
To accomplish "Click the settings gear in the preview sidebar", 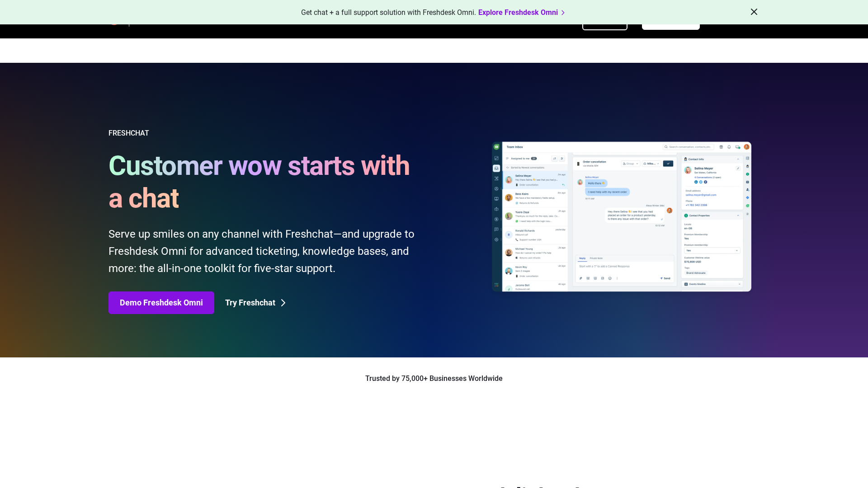I will point(496,239).
